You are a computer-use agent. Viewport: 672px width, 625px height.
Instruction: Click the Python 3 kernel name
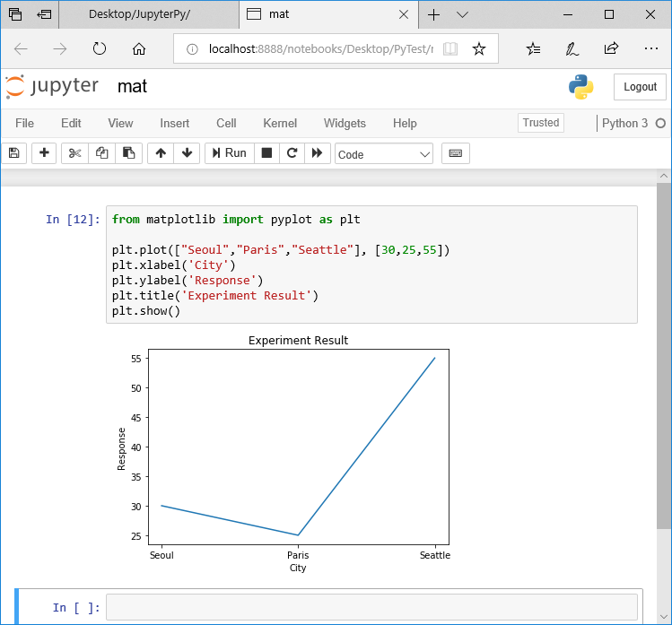(624, 124)
